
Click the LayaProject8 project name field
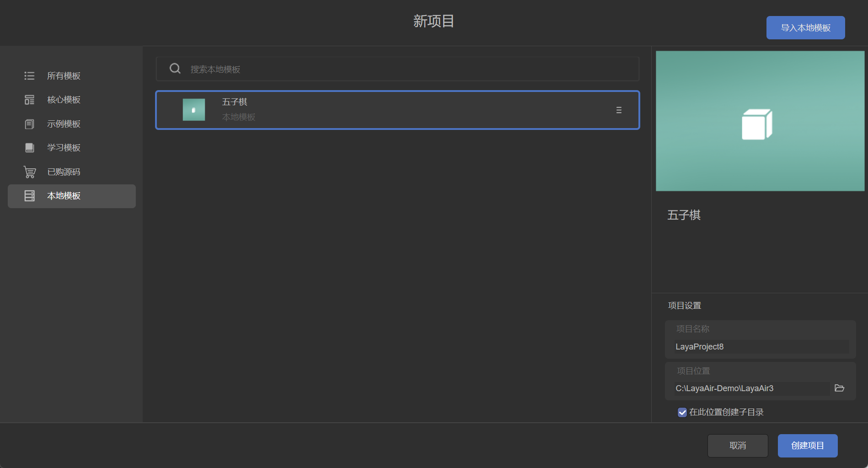[x=760, y=347]
